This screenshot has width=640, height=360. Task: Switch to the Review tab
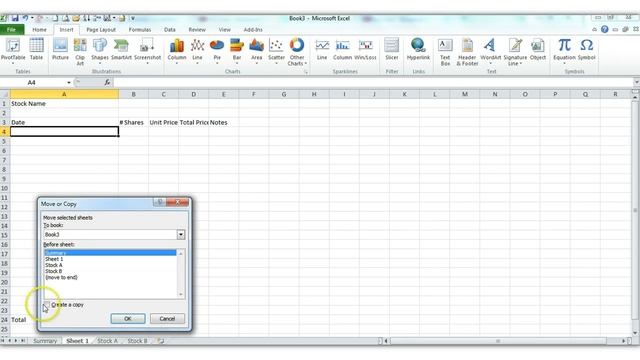pos(197,30)
